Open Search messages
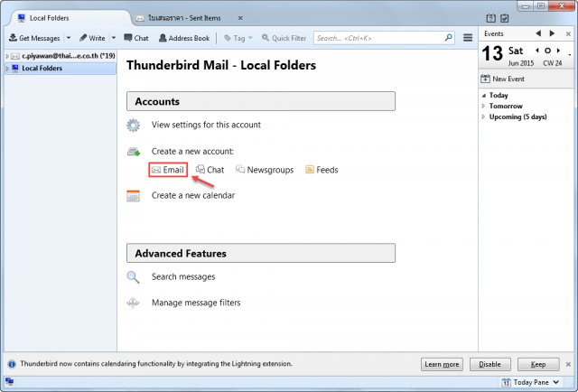The width and height of the screenshot is (578, 392). point(183,276)
